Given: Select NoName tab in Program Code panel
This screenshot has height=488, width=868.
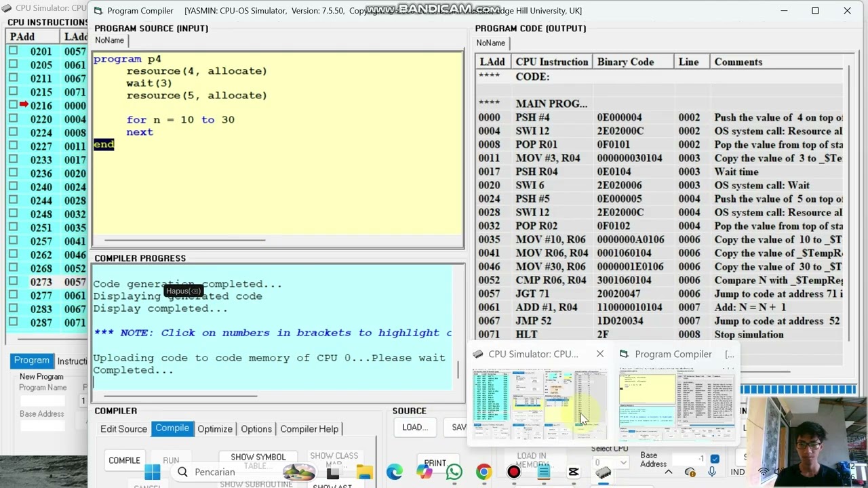Looking at the screenshot, I should tap(490, 43).
